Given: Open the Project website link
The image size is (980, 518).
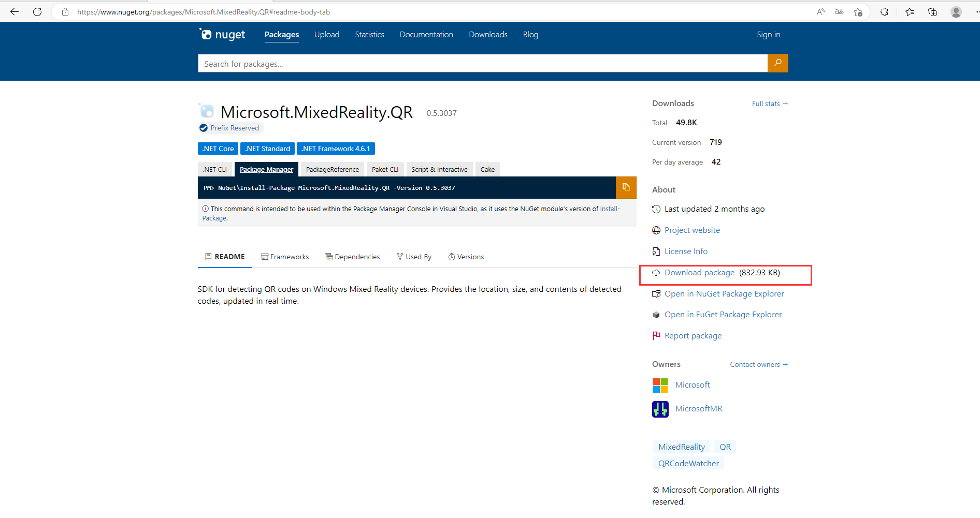Looking at the screenshot, I should (692, 230).
